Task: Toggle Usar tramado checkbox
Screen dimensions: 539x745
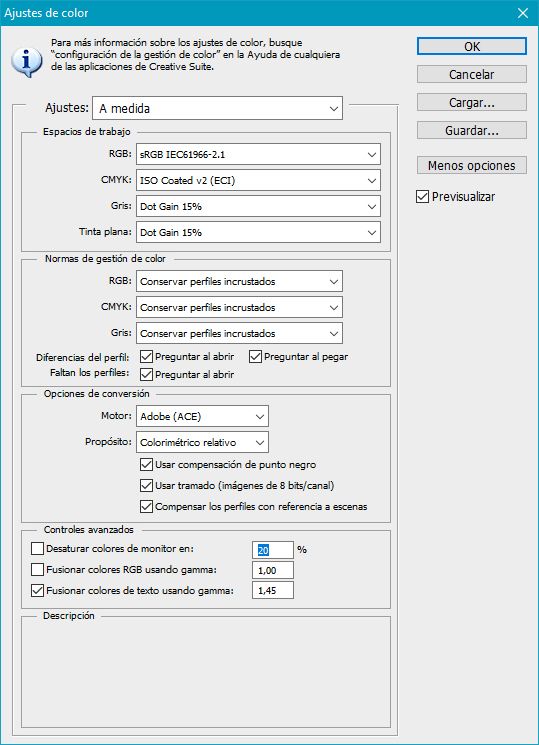Action: pos(146,485)
